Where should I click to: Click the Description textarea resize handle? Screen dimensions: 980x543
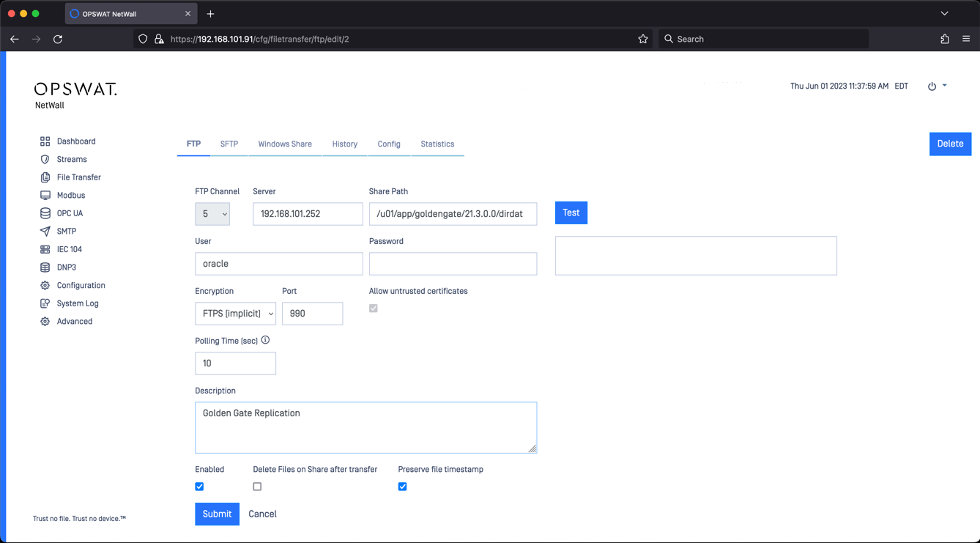pyautogui.click(x=532, y=448)
